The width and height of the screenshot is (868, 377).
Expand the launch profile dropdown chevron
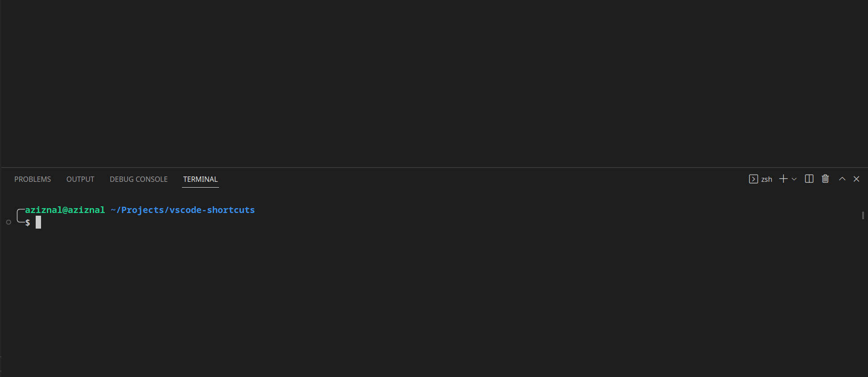(794, 179)
